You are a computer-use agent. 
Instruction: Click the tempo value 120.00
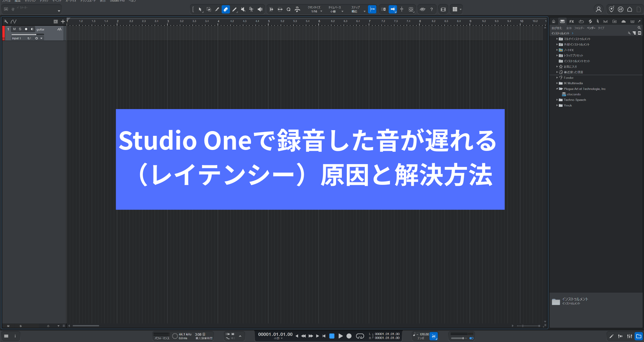point(424,334)
